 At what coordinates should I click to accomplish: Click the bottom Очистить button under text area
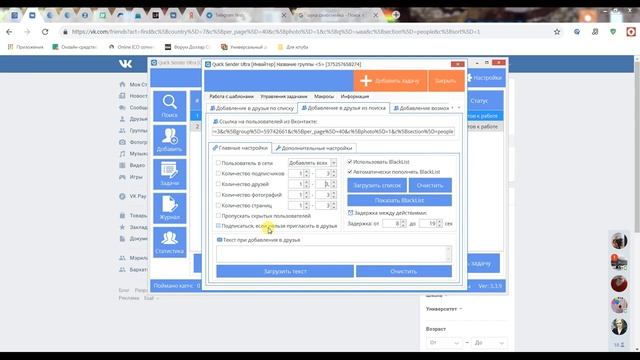404,271
